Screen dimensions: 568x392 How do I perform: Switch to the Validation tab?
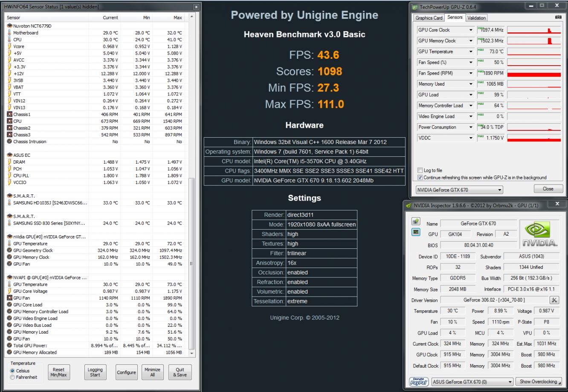[x=476, y=18]
